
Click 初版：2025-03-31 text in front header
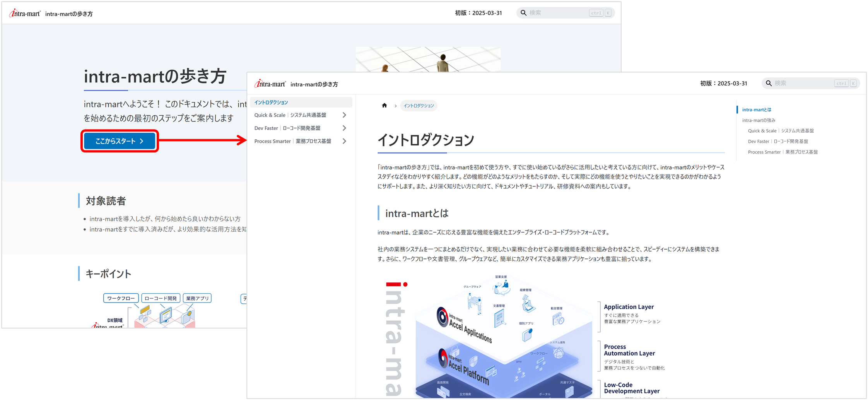pyautogui.click(x=723, y=83)
